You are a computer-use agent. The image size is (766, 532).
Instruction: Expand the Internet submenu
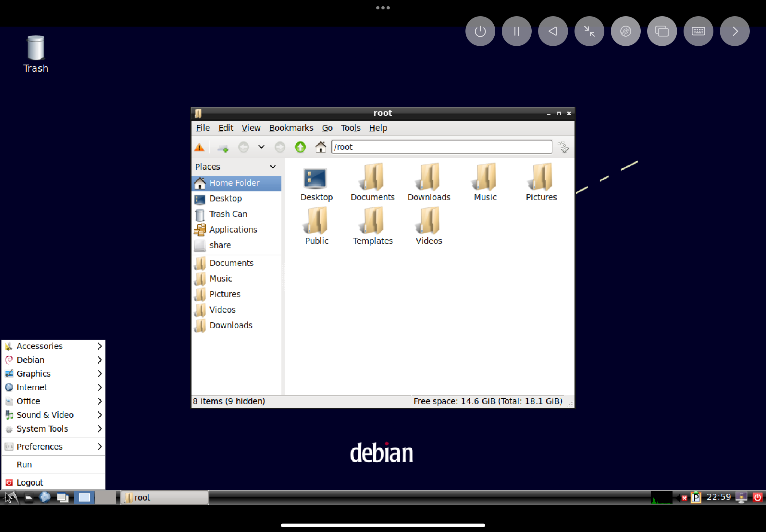pyautogui.click(x=53, y=388)
